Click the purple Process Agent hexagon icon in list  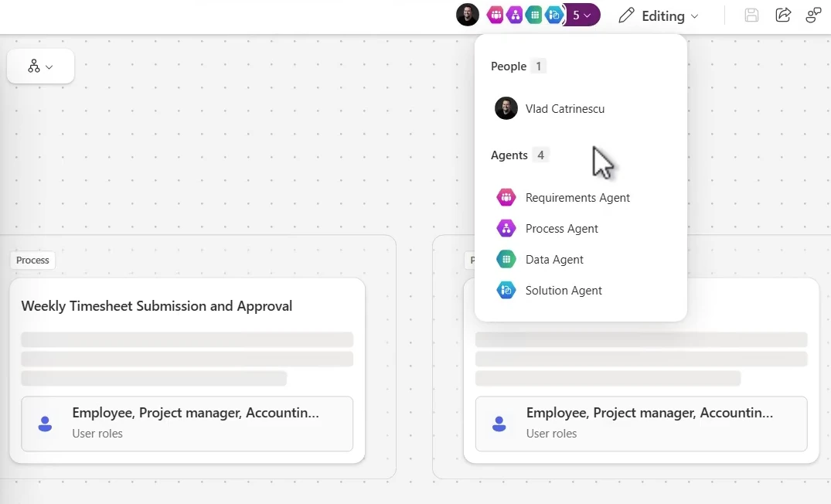click(x=506, y=228)
